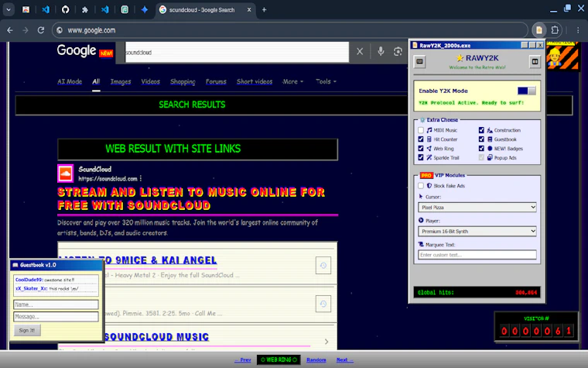Click the RawY2K extension icon in toolbar

coord(539,30)
